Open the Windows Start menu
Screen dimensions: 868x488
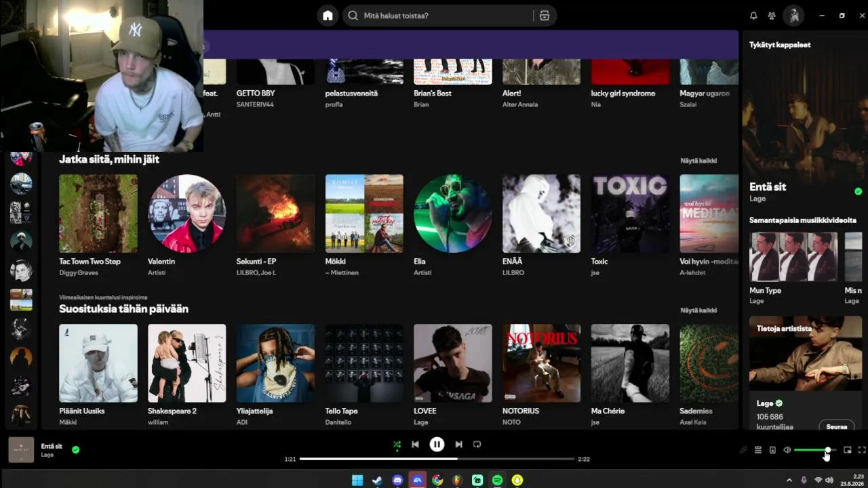[x=357, y=480]
